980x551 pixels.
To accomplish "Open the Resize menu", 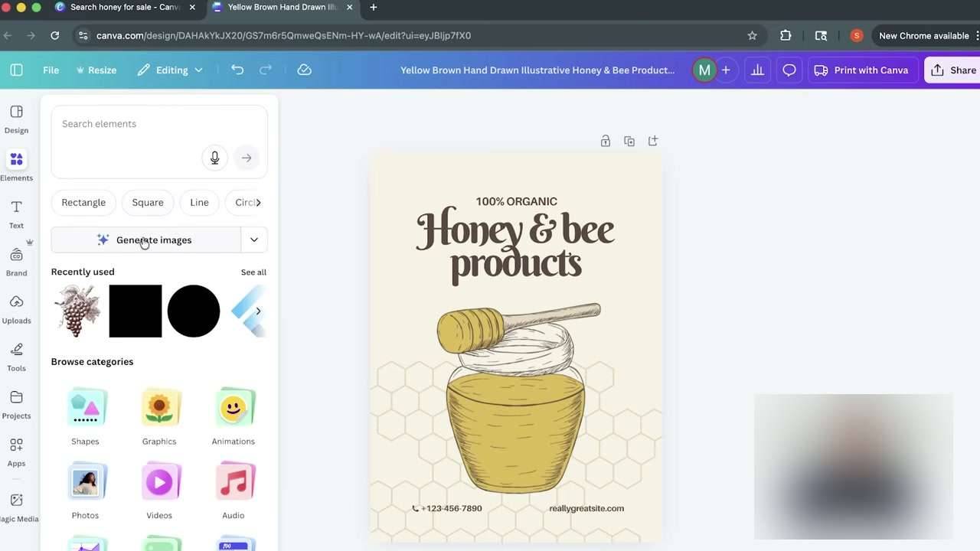I will (96, 70).
